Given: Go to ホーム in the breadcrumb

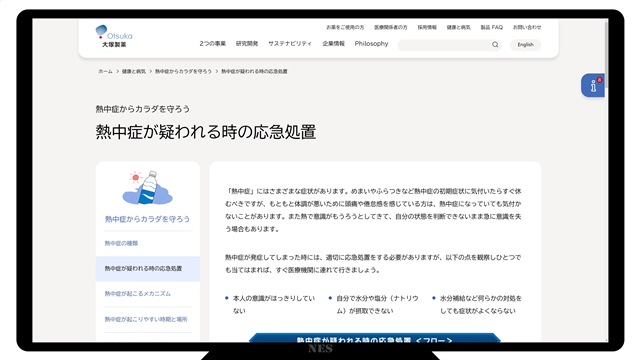Looking at the screenshot, I should click(105, 71).
